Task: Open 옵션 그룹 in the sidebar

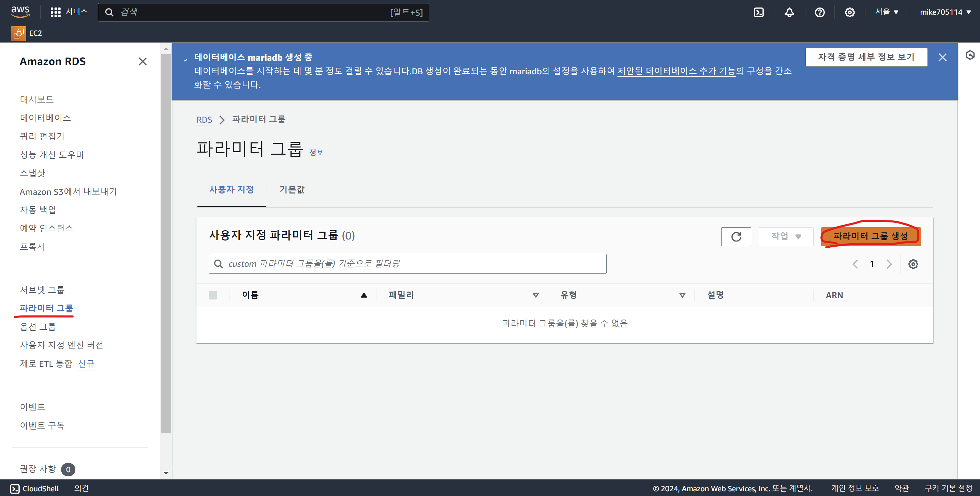Action: tap(38, 326)
